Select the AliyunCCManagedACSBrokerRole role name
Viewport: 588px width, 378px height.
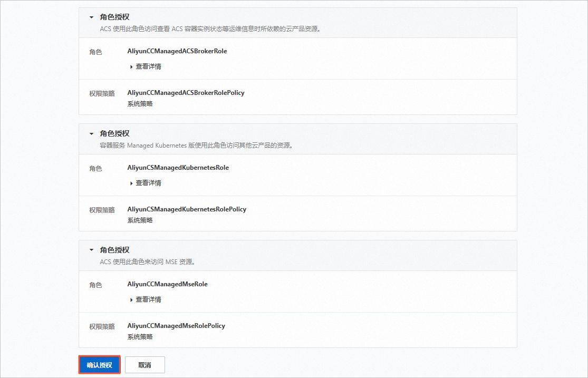point(177,51)
